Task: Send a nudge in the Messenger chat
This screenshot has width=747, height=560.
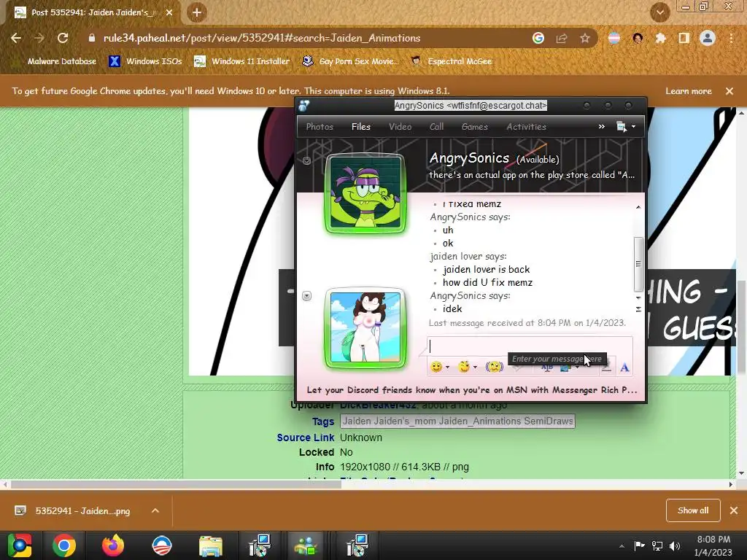Action: (495, 367)
